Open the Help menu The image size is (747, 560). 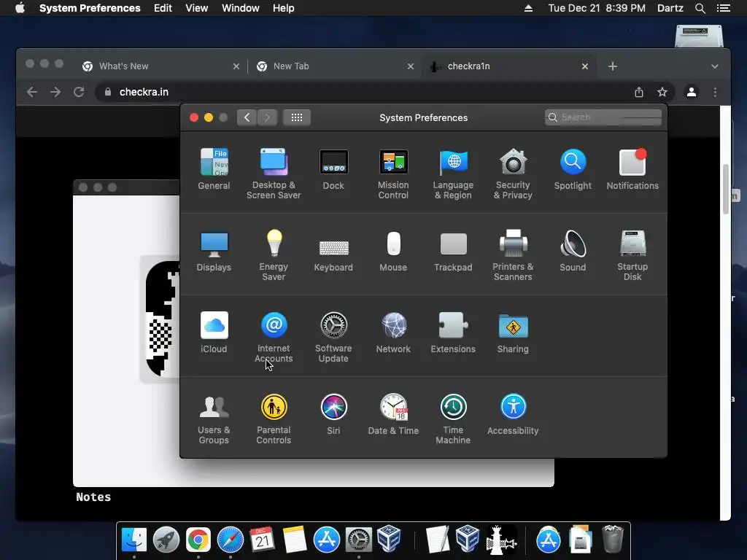pyautogui.click(x=284, y=8)
